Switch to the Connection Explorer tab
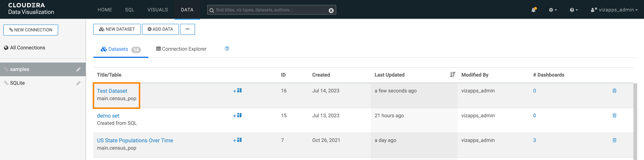Screen dimensions: 644x160 [x=181, y=49]
